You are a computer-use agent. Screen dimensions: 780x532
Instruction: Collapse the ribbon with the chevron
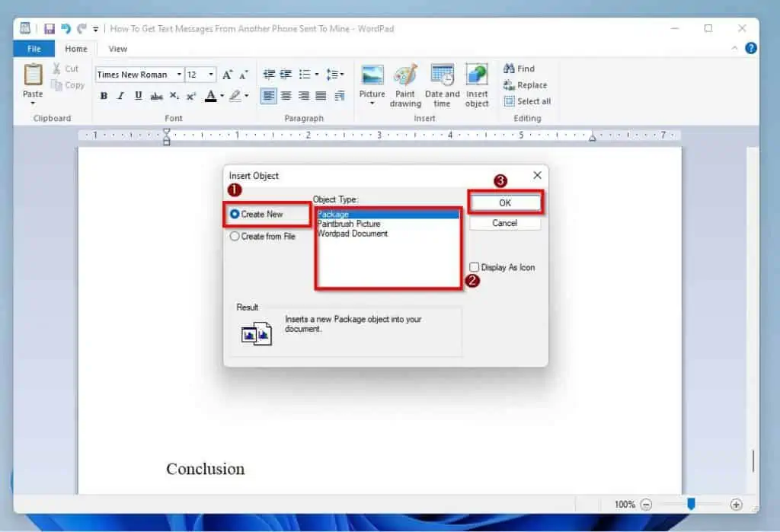click(x=734, y=48)
